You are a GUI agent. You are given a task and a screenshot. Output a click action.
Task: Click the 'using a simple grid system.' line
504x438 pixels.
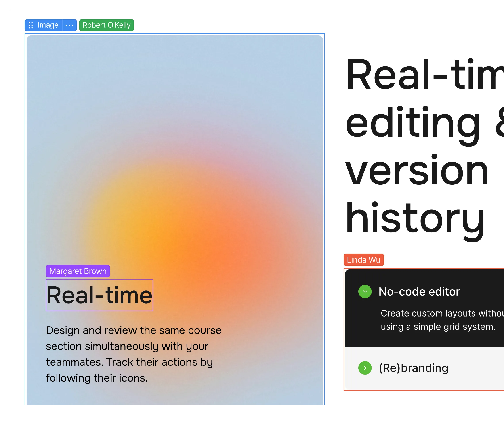coord(438,327)
